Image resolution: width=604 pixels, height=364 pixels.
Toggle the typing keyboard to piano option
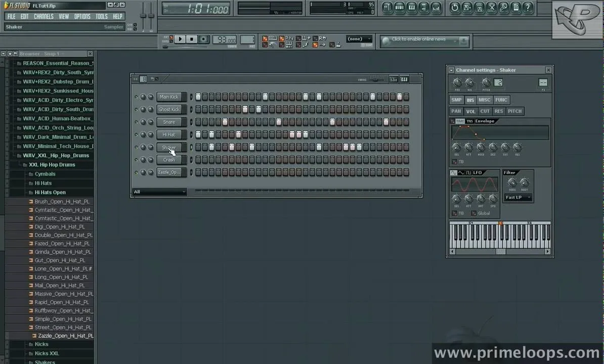click(265, 38)
